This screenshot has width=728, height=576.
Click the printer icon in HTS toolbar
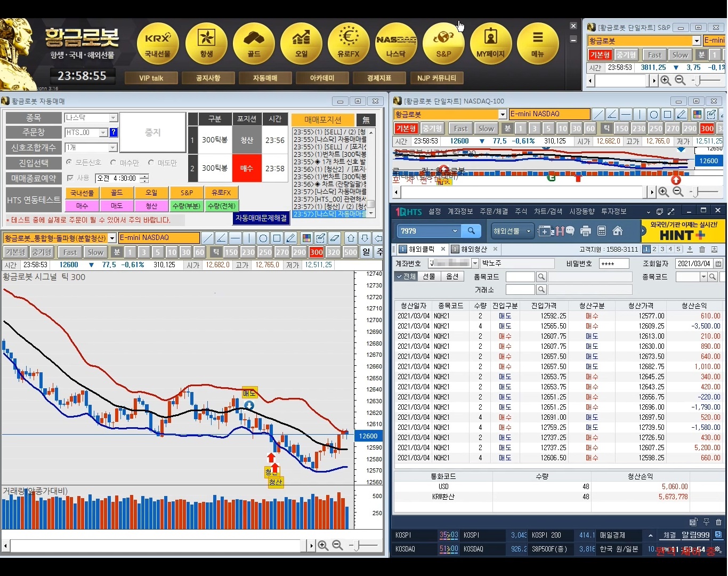(x=586, y=231)
